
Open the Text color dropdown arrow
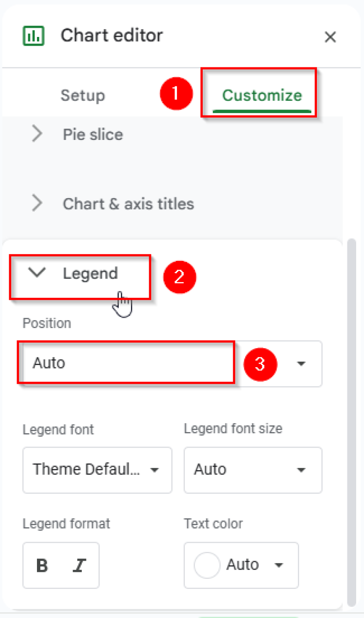[x=279, y=565]
